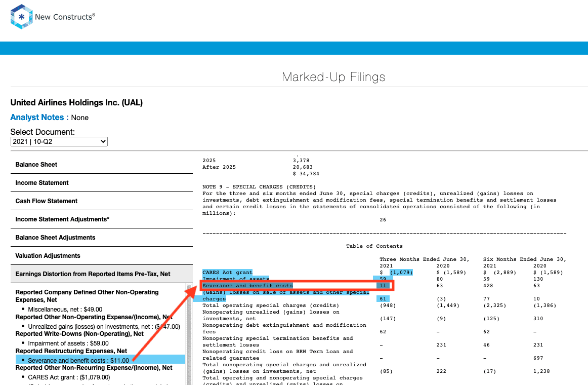The width and height of the screenshot is (588, 385).
Task: Click 'NOTE 9 – SPECIAL CHARGES (CREDITS)' heading in filing
Action: [x=259, y=187]
